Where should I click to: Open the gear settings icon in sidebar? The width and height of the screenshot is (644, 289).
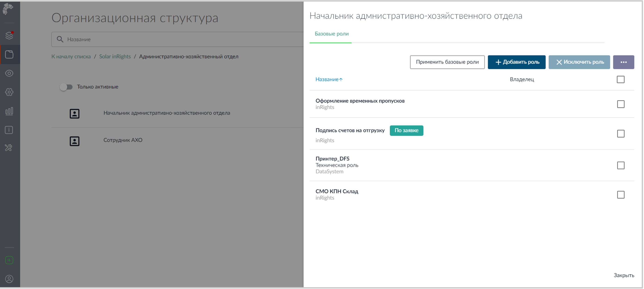point(9,92)
